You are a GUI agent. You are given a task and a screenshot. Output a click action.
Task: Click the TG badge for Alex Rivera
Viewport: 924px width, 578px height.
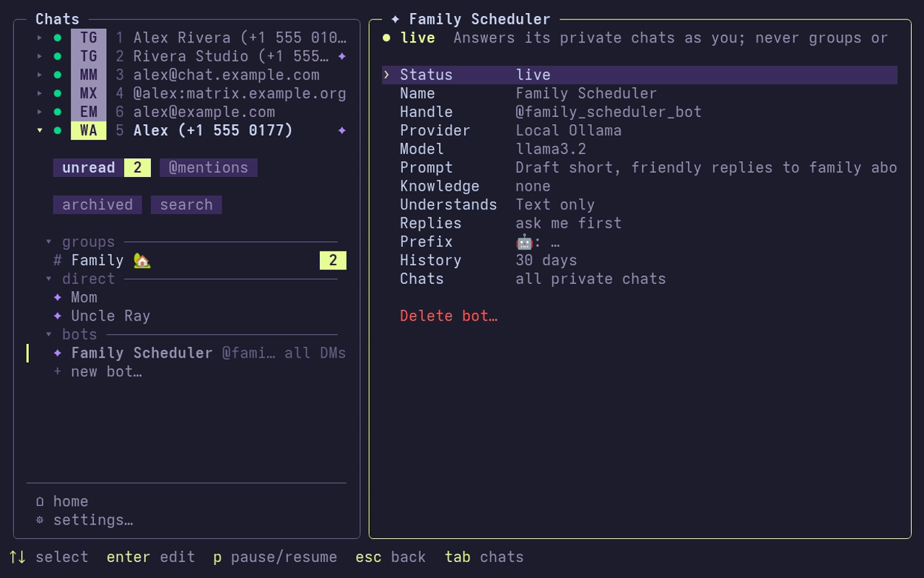(89, 38)
